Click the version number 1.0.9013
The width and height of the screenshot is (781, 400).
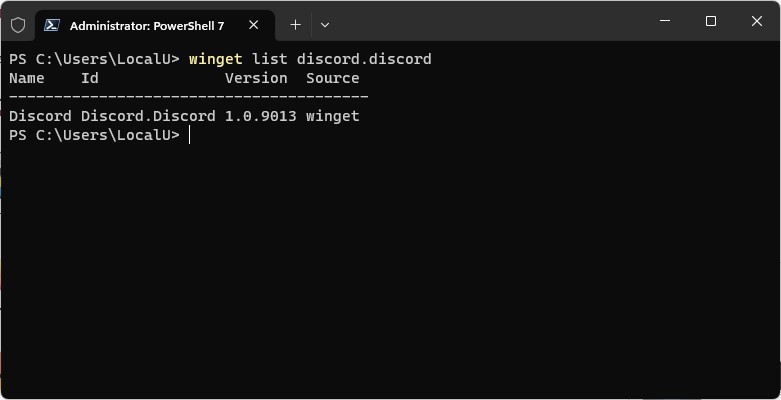(260, 116)
